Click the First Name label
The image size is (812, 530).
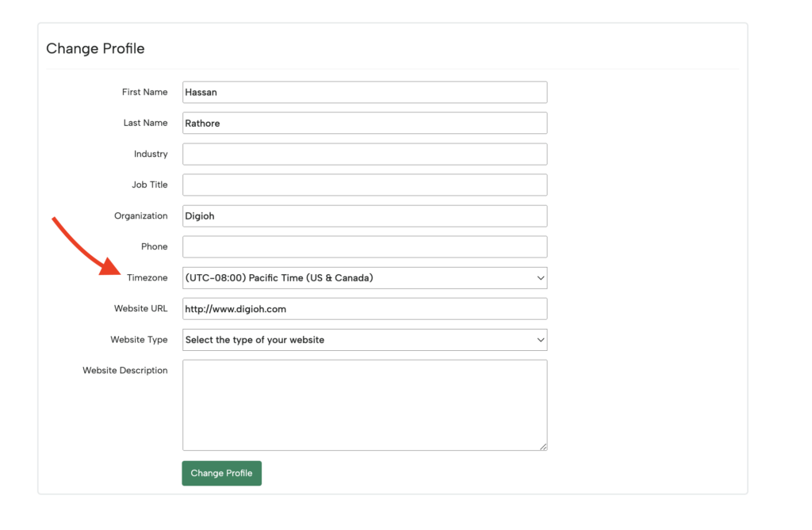[x=145, y=92]
